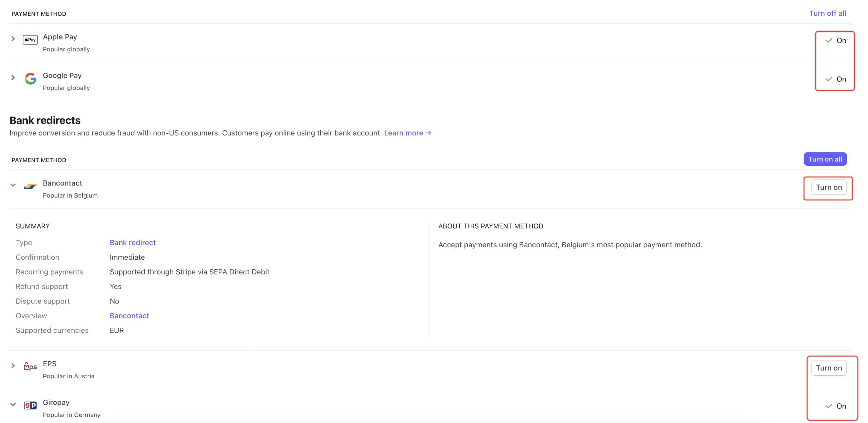The image size is (868, 423).
Task: Expand the Apple Pay row chevron
Action: pos(13,39)
